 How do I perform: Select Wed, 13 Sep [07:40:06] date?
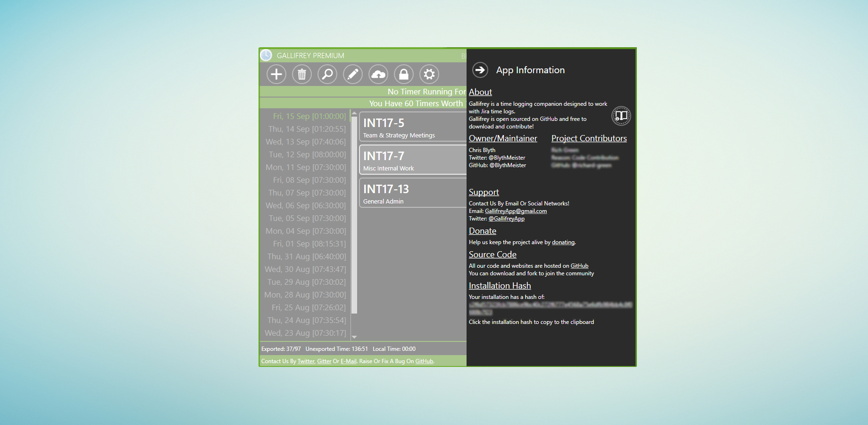pyautogui.click(x=306, y=142)
